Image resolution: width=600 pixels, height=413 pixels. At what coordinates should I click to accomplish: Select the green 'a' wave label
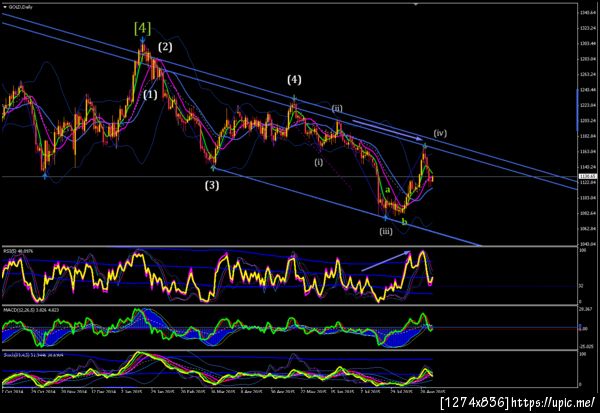(x=387, y=190)
